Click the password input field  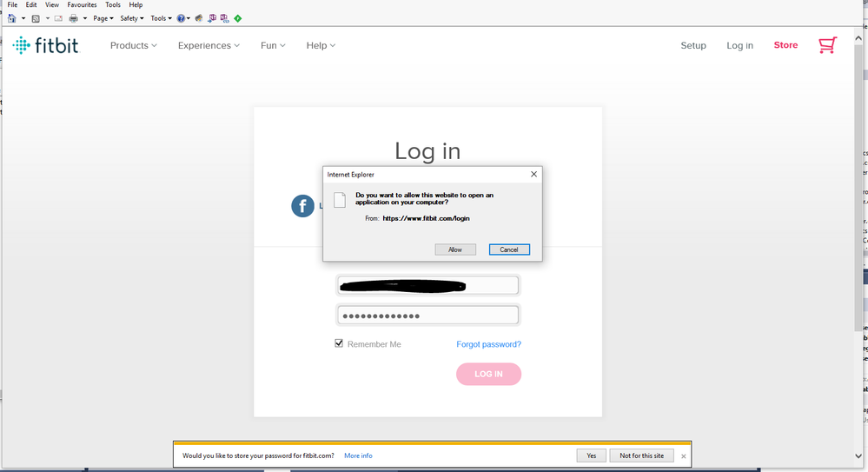[427, 316]
